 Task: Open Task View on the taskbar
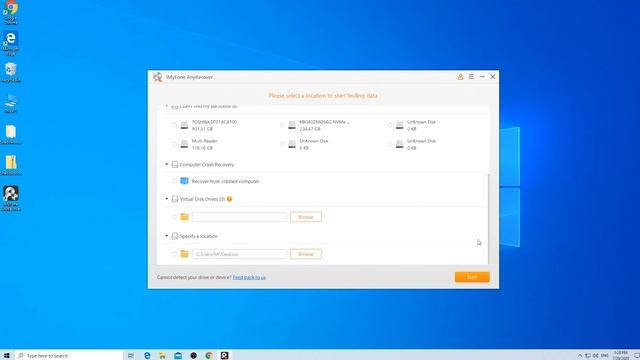pyautogui.click(x=131, y=356)
